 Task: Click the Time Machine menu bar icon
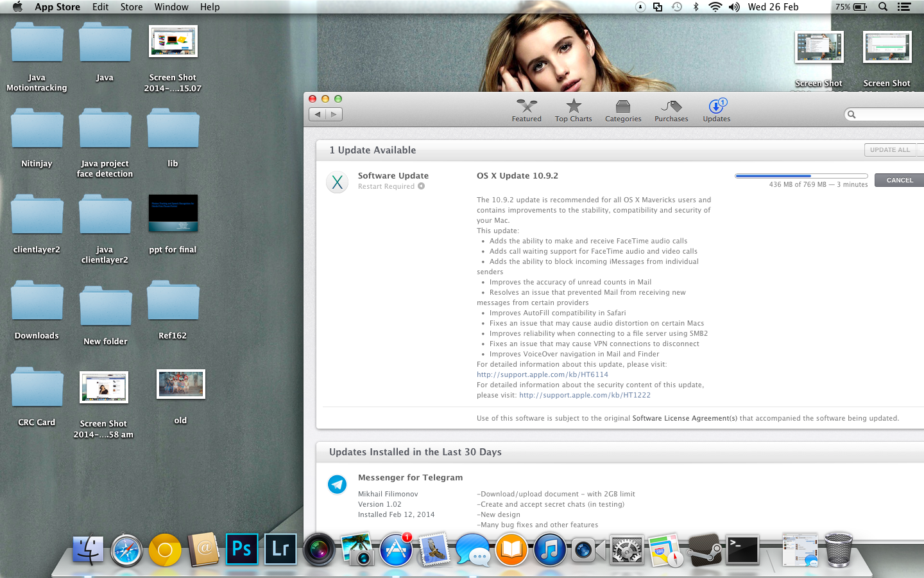click(677, 7)
